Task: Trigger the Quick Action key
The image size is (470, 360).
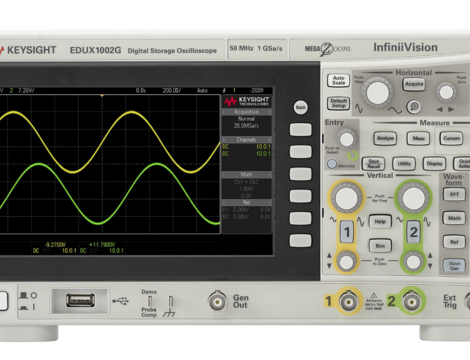Action: (x=462, y=164)
